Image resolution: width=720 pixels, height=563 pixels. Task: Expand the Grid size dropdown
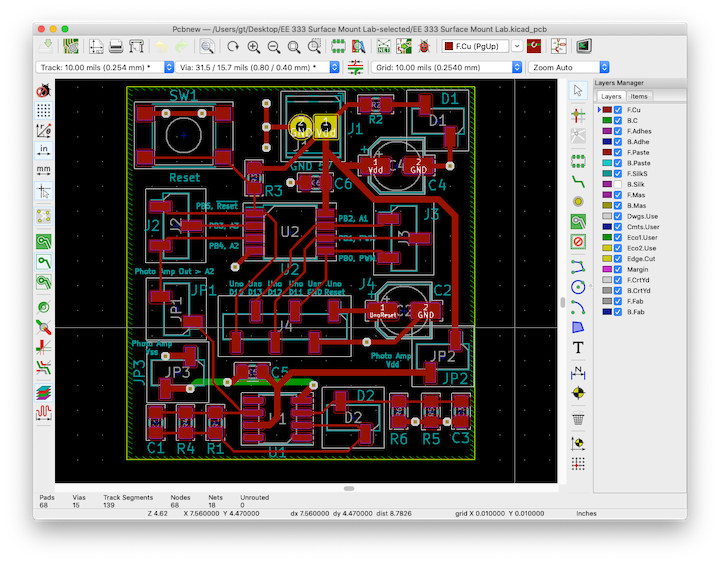point(446,67)
